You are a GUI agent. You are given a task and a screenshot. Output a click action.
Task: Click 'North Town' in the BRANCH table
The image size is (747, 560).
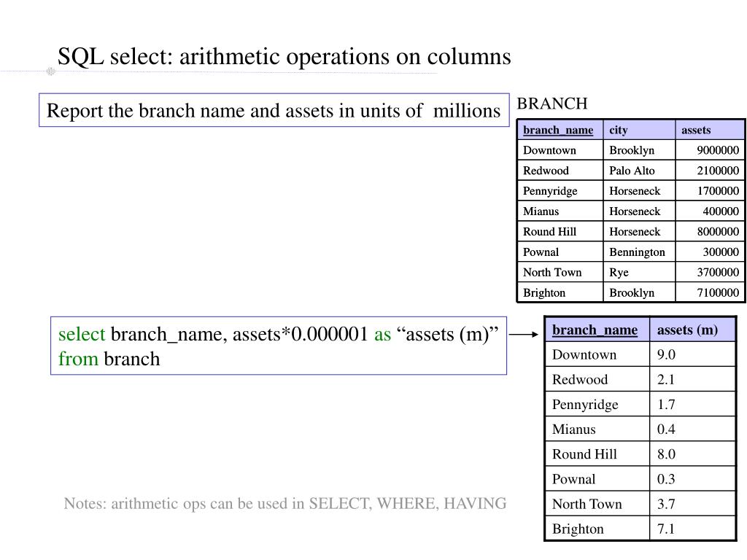(552, 273)
